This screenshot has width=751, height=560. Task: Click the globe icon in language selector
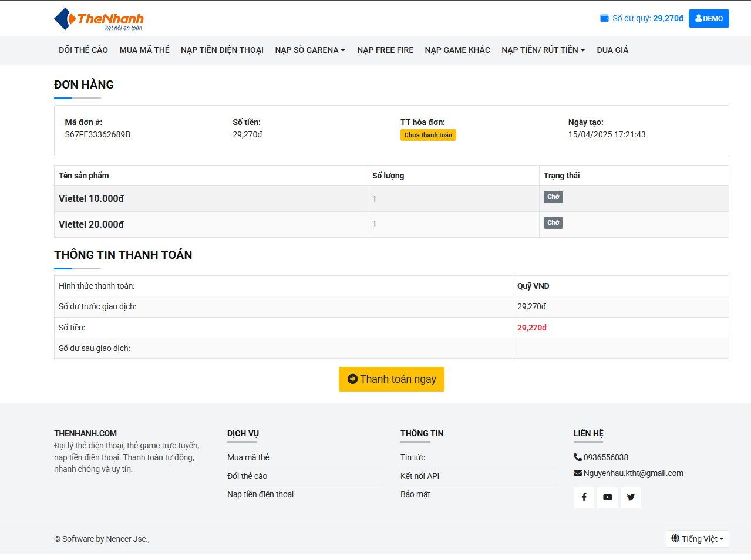click(x=675, y=538)
